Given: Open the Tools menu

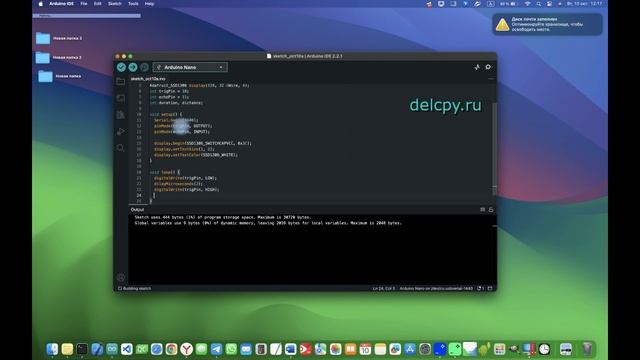Looking at the screenshot, I should click(133, 4).
